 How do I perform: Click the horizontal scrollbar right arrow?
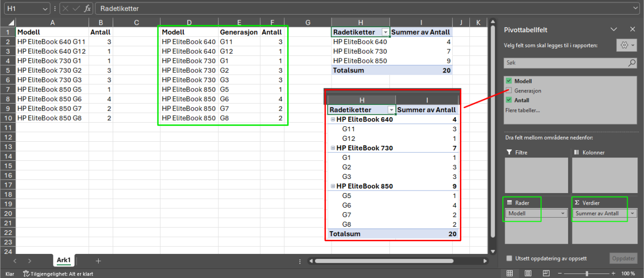(486, 261)
